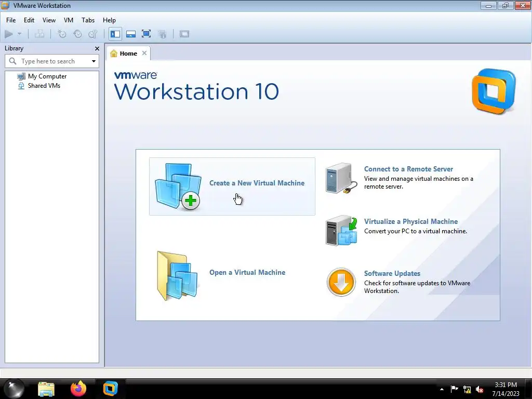Screen dimensions: 532x399
Task: Click the Send Ctrl+Alt+Del toolbar icon
Action: (39, 34)
